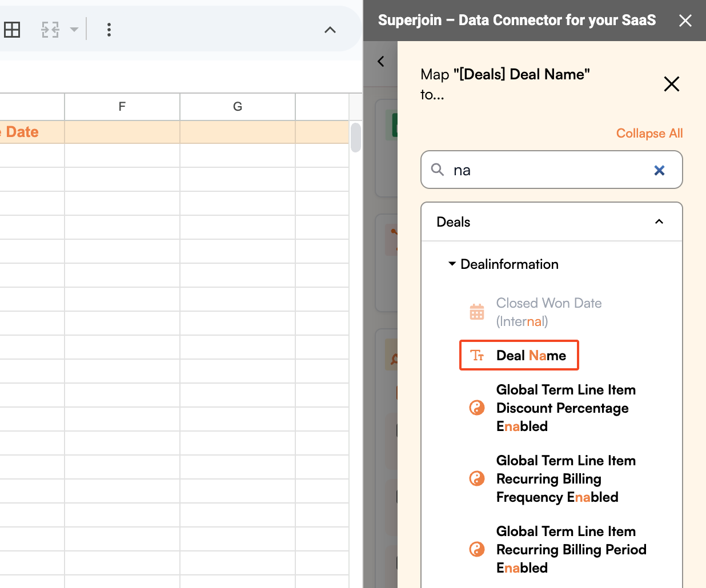Click the search field containing 'na'
The width and height of the screenshot is (706, 588).
tap(552, 170)
